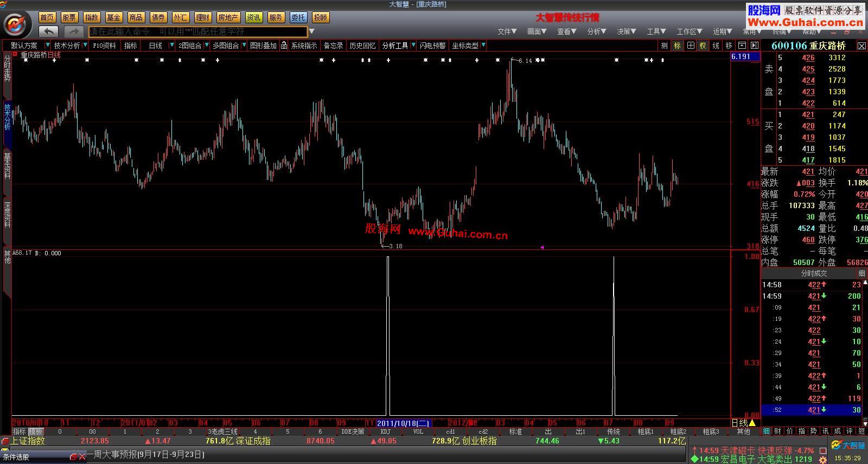The width and height of the screenshot is (868, 464).
Task: Open the 文件 menu
Action: 507,31
